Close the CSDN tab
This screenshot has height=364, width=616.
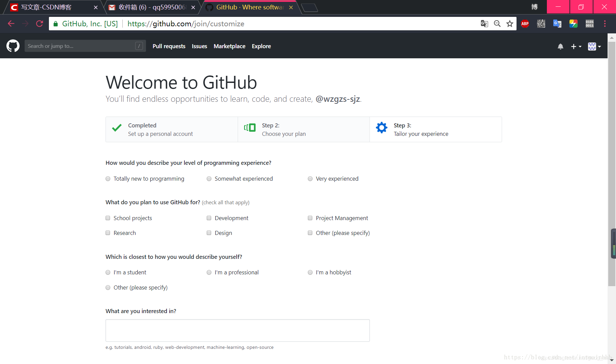pos(95,7)
